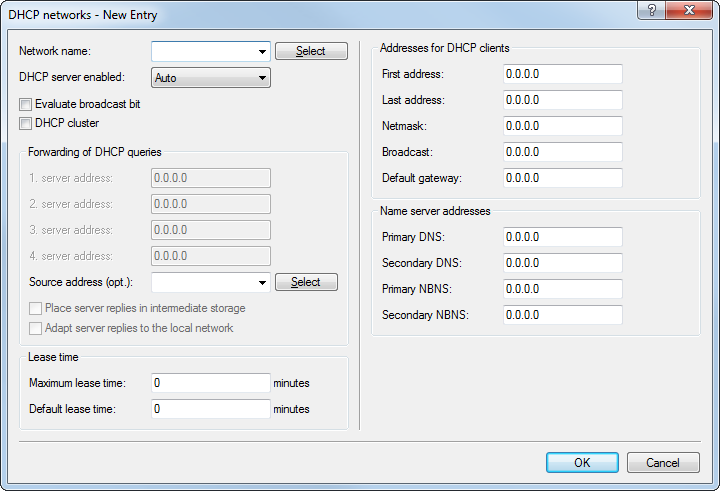Image resolution: width=720 pixels, height=491 pixels.
Task: Expand DHCP server enabled dropdown
Action: 262,77
